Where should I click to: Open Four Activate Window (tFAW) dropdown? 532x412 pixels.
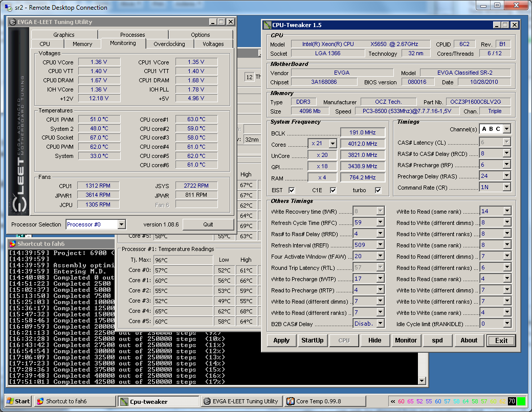[381, 256]
